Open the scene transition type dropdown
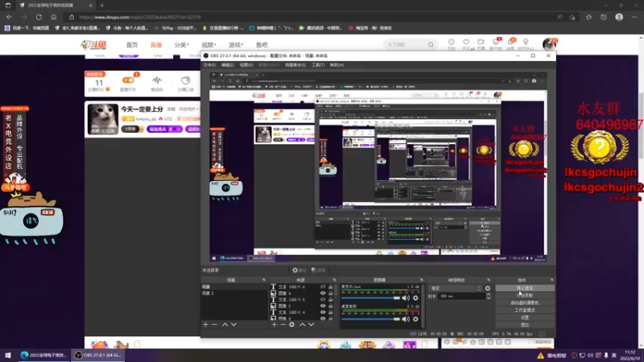 coord(456,288)
